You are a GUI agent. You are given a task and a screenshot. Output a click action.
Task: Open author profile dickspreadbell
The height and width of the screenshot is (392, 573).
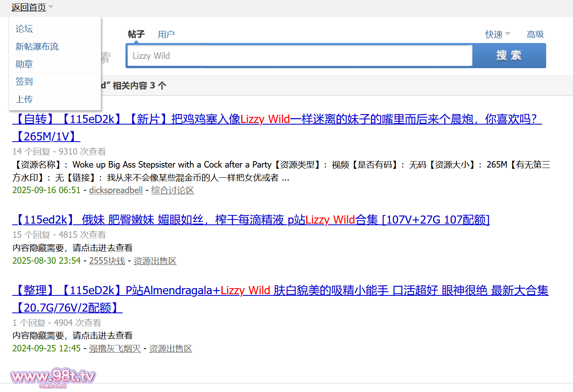tap(116, 190)
